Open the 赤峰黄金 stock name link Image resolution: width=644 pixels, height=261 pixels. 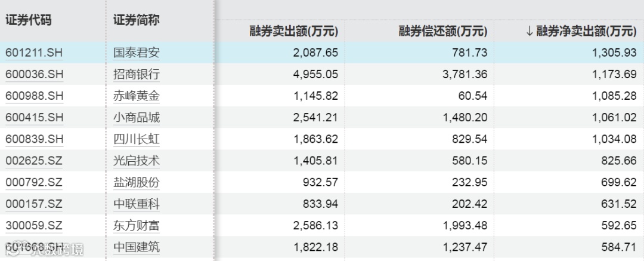(137, 96)
